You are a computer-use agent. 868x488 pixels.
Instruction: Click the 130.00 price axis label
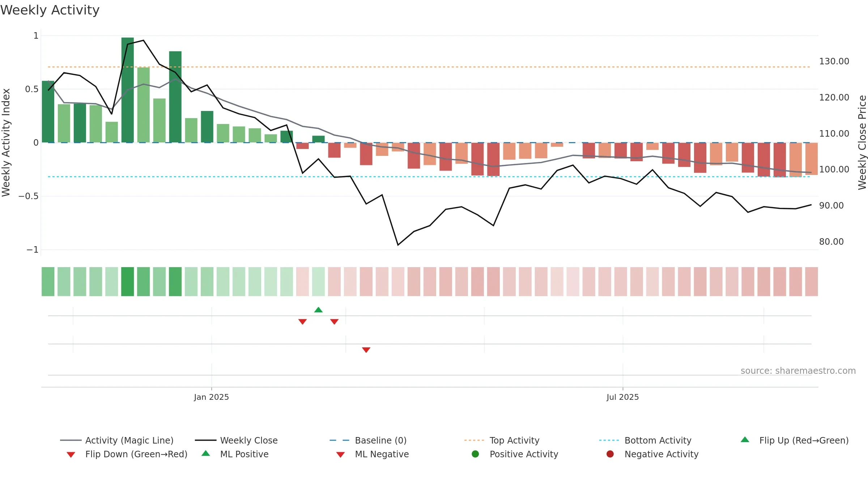coord(834,61)
